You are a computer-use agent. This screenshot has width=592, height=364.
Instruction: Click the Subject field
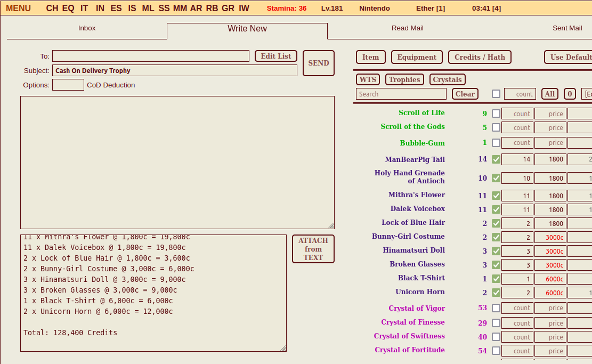coord(175,70)
